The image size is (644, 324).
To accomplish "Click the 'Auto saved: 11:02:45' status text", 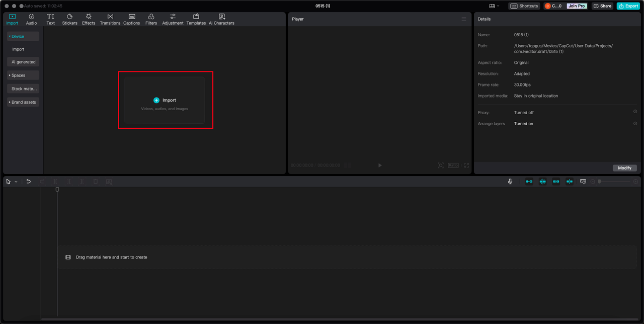I will point(43,6).
